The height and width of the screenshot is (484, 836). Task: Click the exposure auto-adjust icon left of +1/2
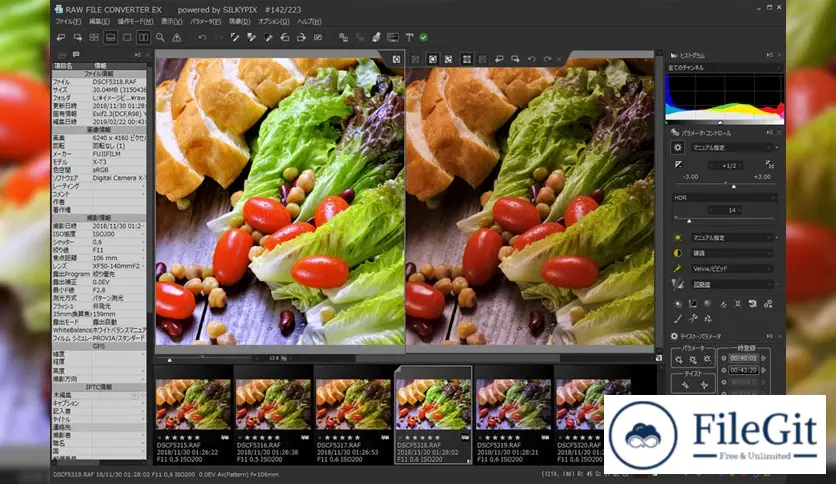[678, 165]
